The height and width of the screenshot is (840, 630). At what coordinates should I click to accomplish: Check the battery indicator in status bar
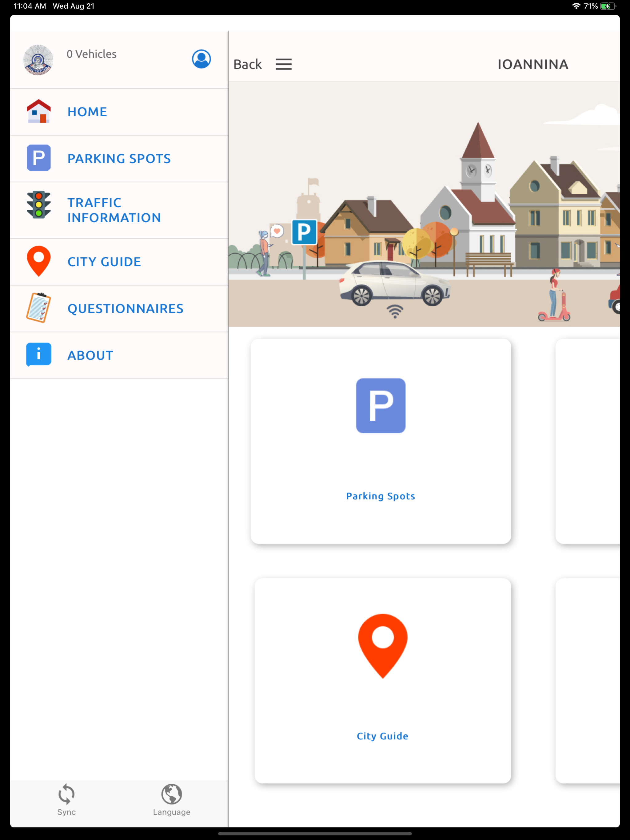[608, 6]
